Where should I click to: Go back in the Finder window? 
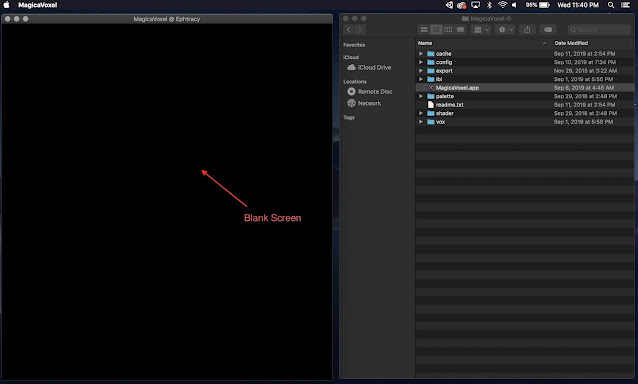click(x=349, y=30)
